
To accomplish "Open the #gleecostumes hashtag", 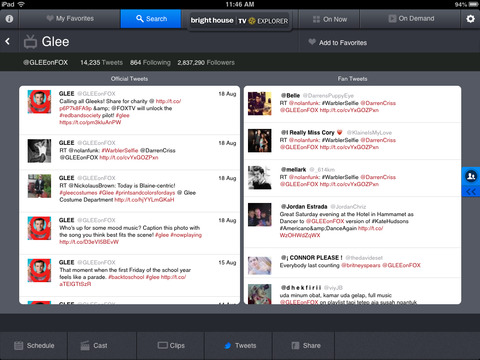I will [x=78, y=193].
